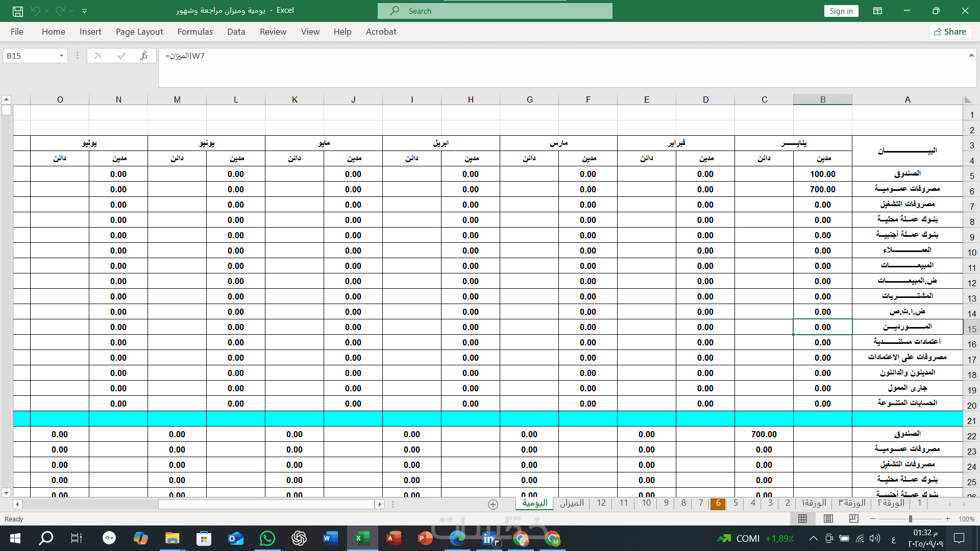Screen dimensions: 980x551
Task: Click the Save icon in title bar
Action: pos(18,11)
